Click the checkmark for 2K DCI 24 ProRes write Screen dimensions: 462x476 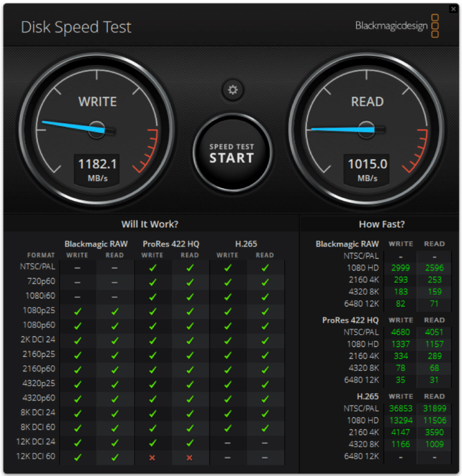click(x=153, y=341)
